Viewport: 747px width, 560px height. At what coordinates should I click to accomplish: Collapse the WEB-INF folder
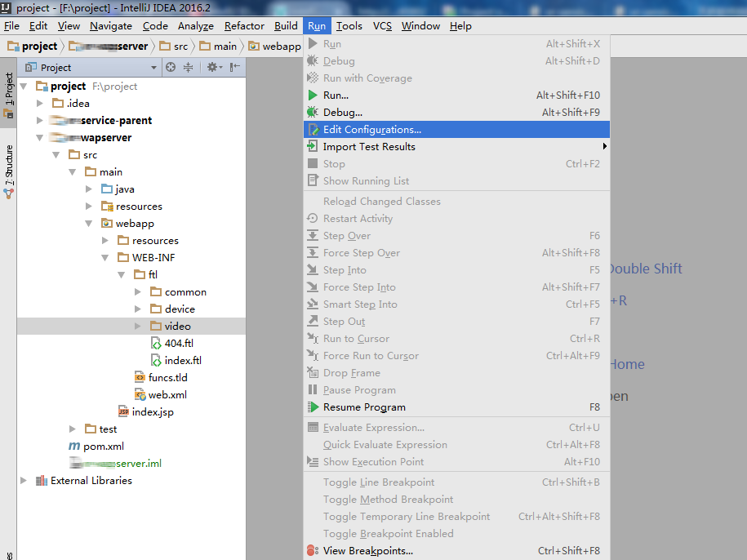[105, 258]
